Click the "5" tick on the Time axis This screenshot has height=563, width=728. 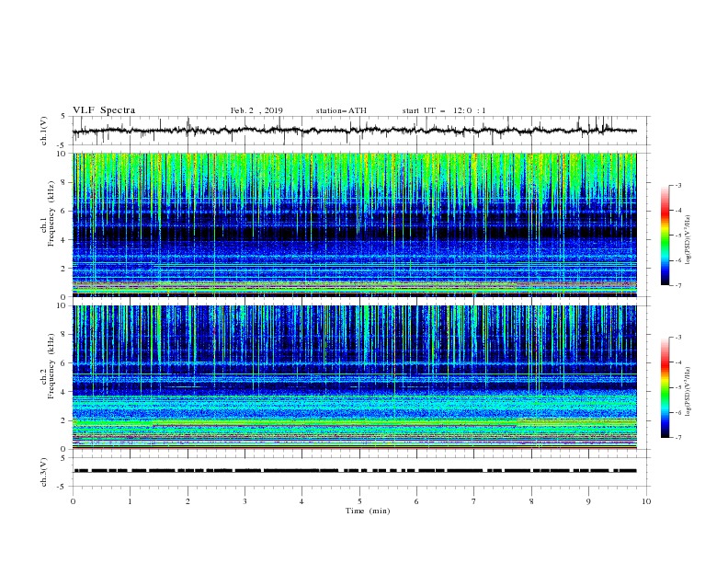click(359, 501)
